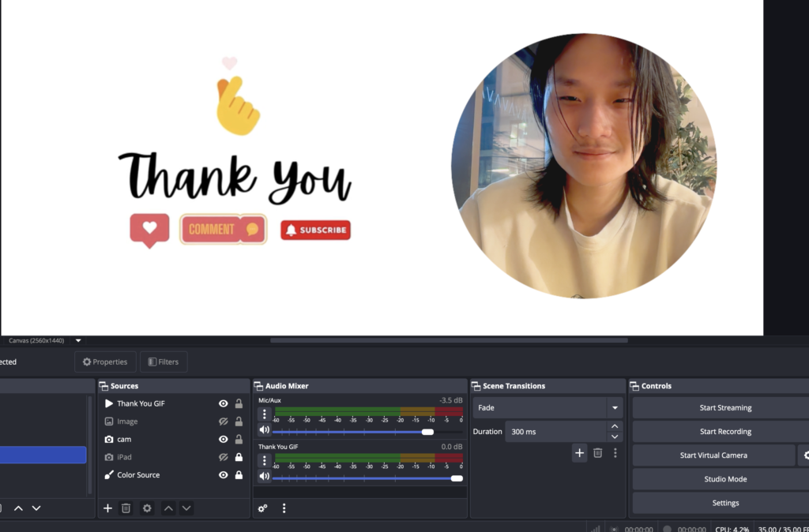Open Mic/Aux three-dot options menu
809x532 pixels.
tap(265, 414)
